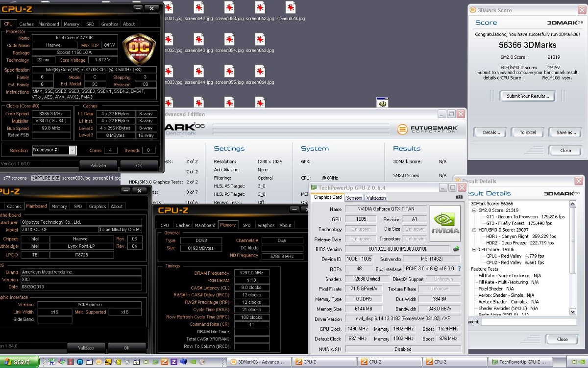Click Validate in the top CPU-Z window
The width and height of the screenshot is (588, 368).
pyautogui.click(x=98, y=165)
